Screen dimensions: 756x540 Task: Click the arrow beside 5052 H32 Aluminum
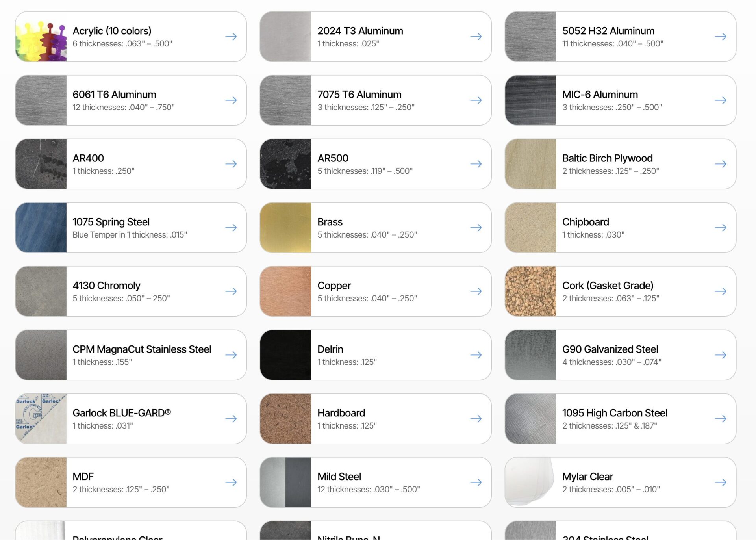click(721, 37)
